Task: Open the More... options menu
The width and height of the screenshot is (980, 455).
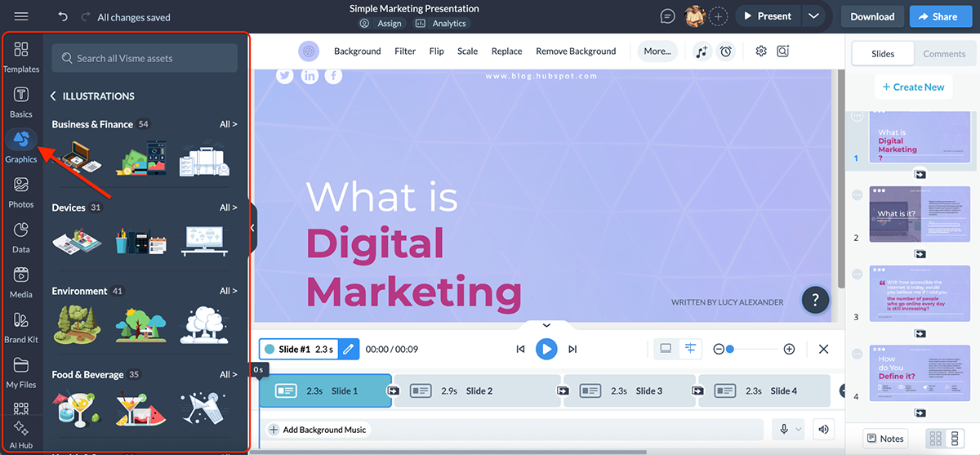Action: click(657, 51)
